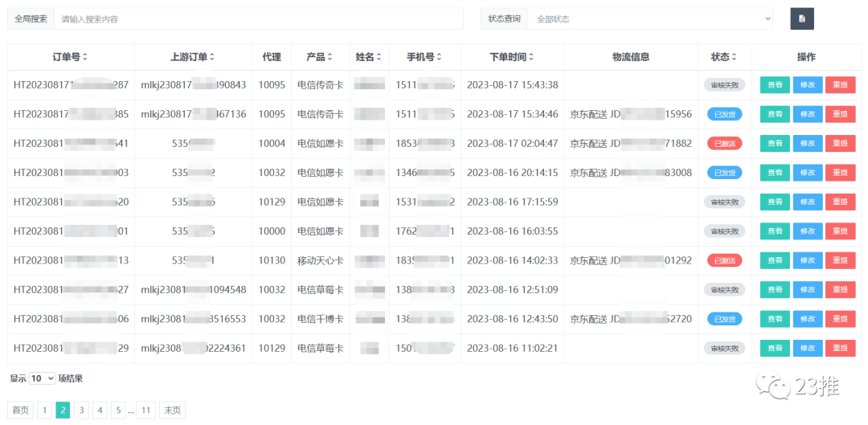This screenshot has width=868, height=425.
Task: Click the export file icon button
Action: [x=801, y=18]
